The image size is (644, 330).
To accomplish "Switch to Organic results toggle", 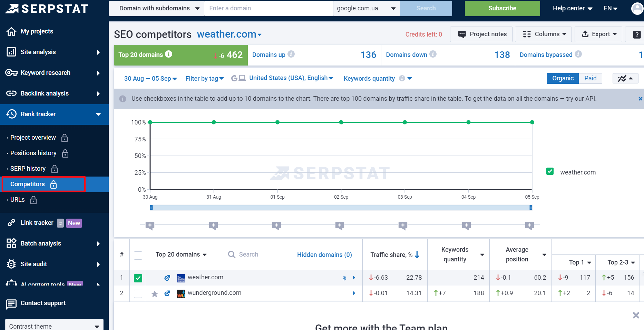I will [563, 78].
